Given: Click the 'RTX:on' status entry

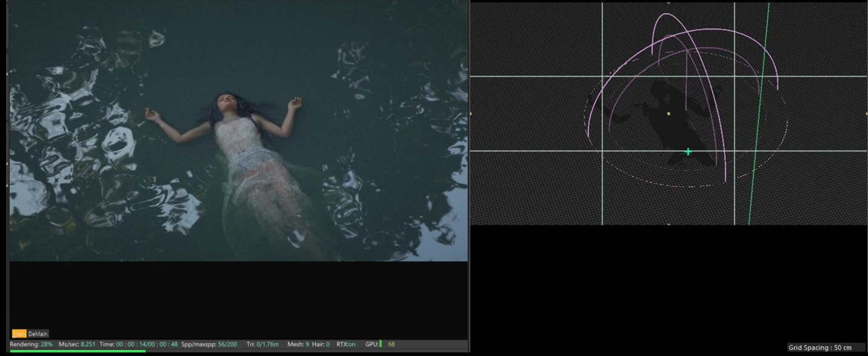Looking at the screenshot, I should pos(346,344).
